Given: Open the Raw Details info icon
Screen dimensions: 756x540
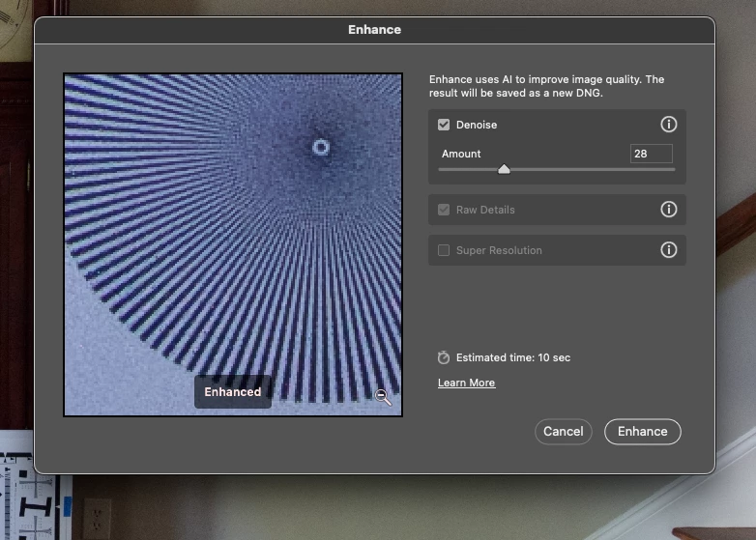Looking at the screenshot, I should pyautogui.click(x=668, y=209).
